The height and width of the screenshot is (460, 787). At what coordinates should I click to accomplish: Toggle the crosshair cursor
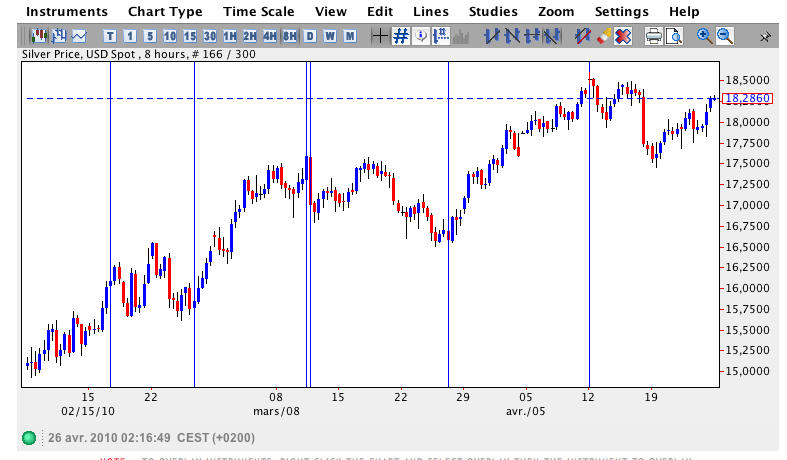(380, 36)
